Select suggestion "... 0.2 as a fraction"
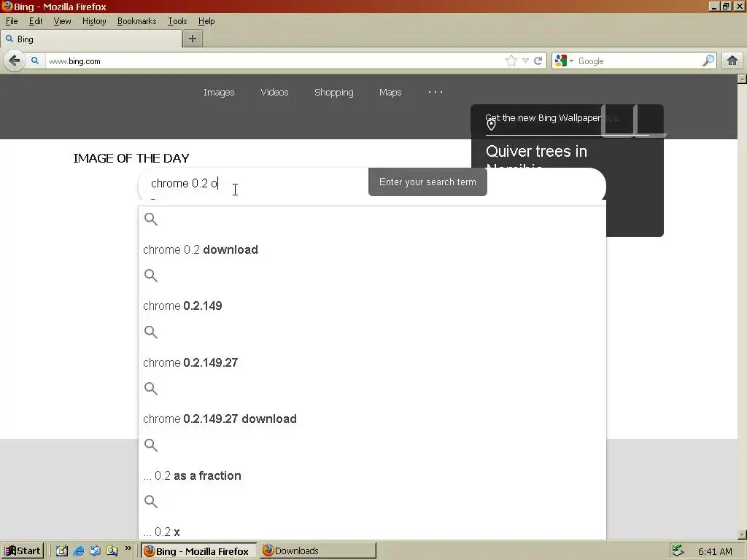 (193, 475)
